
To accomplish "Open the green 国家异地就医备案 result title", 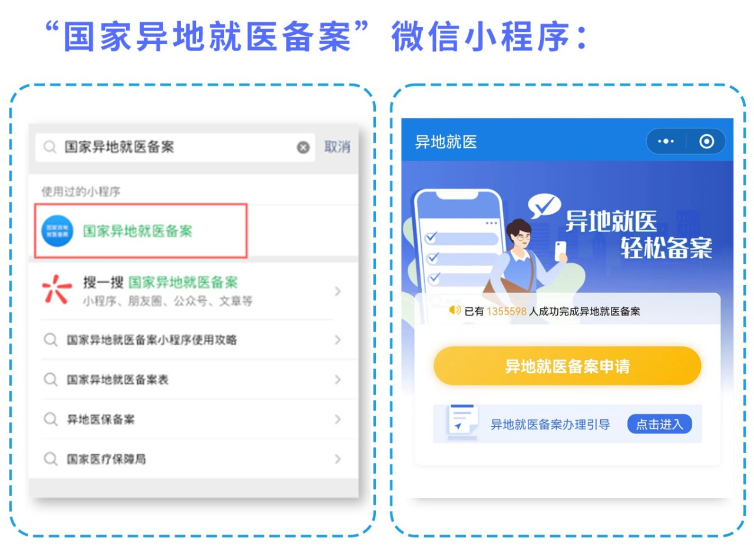I will pos(138,231).
